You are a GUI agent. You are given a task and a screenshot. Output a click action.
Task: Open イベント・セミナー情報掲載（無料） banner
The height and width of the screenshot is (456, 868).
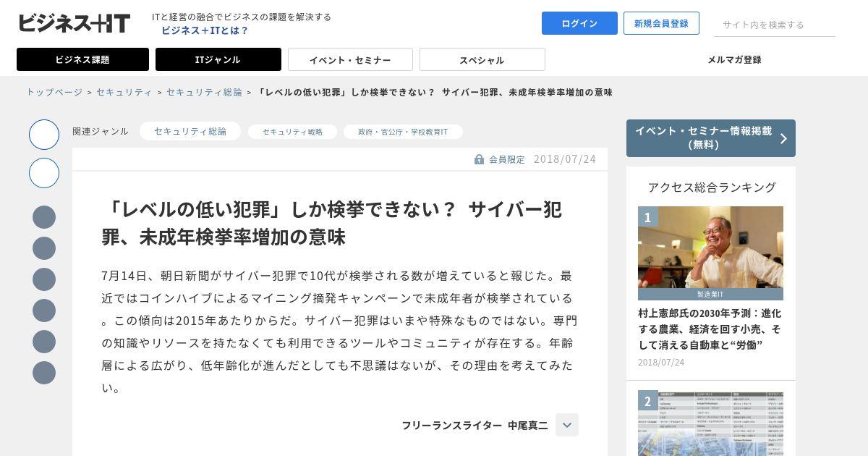(x=711, y=138)
